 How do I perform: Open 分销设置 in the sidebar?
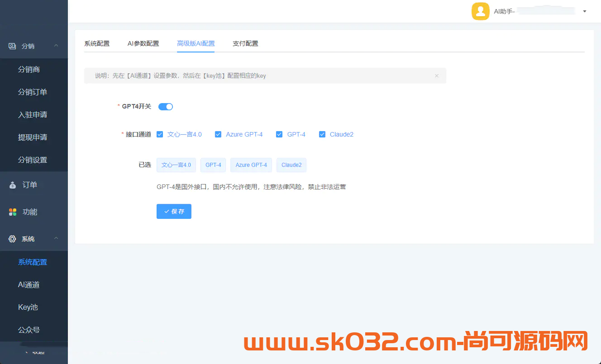click(34, 160)
